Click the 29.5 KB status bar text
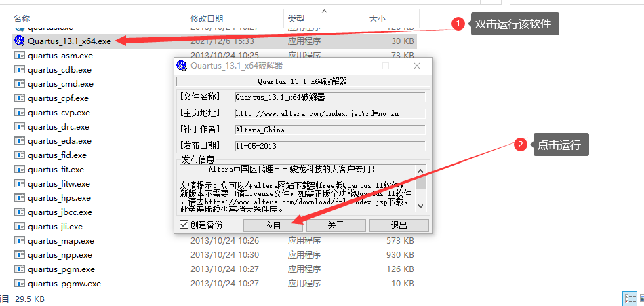 click(x=30, y=299)
